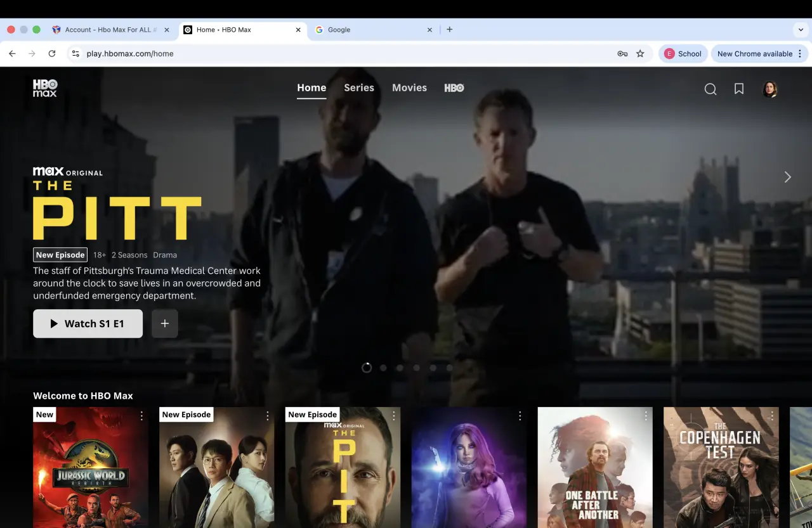The width and height of the screenshot is (812, 528).
Task: Advance hero carousel with right arrow
Action: (787, 177)
